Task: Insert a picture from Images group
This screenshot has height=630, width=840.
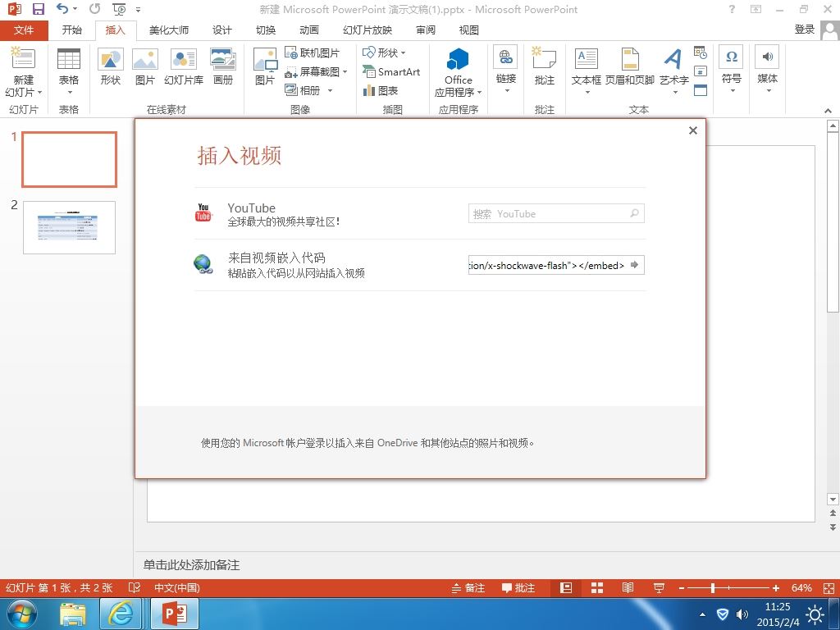Action: [265, 66]
